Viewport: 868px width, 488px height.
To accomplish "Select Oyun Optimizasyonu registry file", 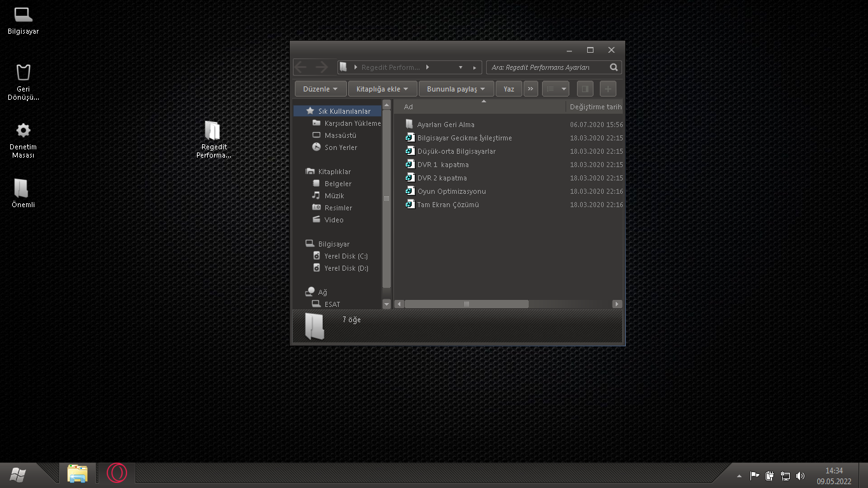I will click(x=445, y=191).
